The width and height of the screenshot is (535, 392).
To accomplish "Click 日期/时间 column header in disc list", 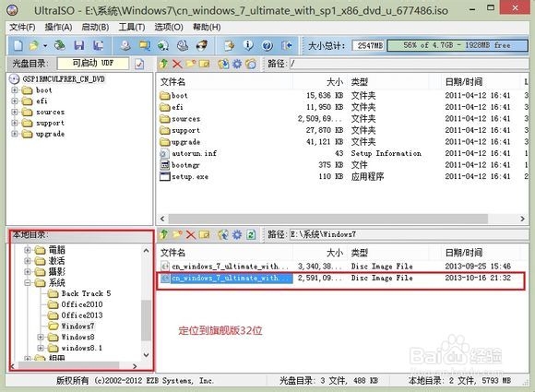I will [464, 82].
